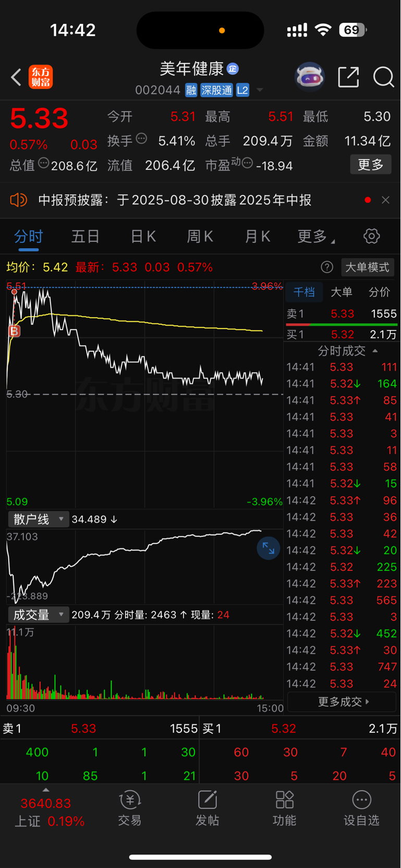Open the 功能 functions icon

[x=284, y=809]
